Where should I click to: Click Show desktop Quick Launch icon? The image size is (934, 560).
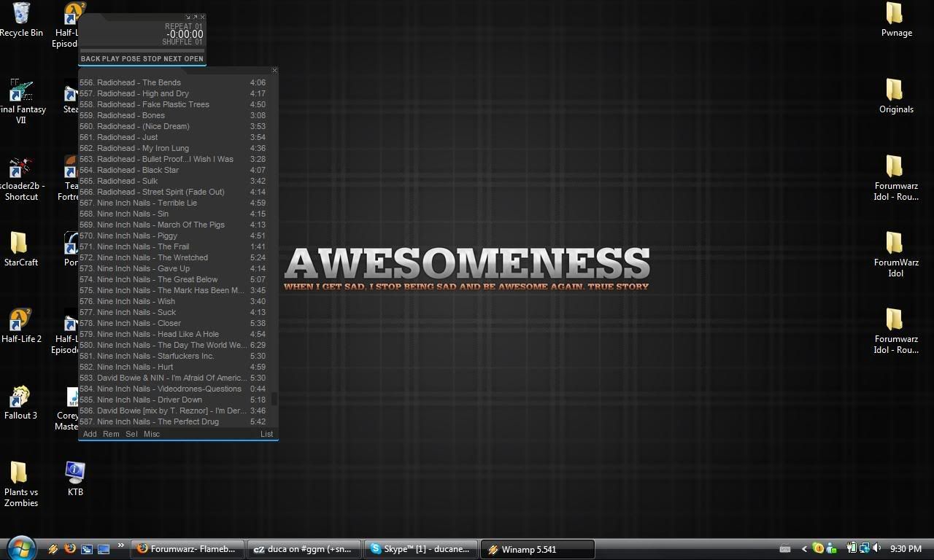click(104, 548)
